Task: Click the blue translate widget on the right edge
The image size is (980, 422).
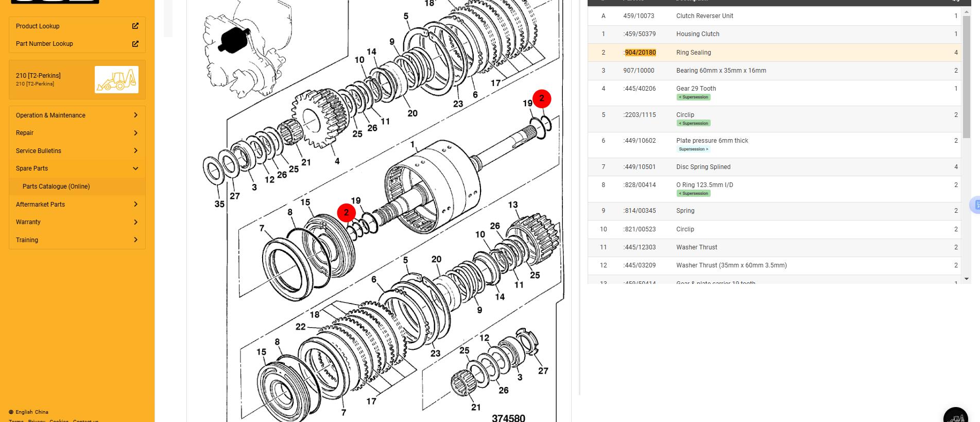Action: point(974,205)
